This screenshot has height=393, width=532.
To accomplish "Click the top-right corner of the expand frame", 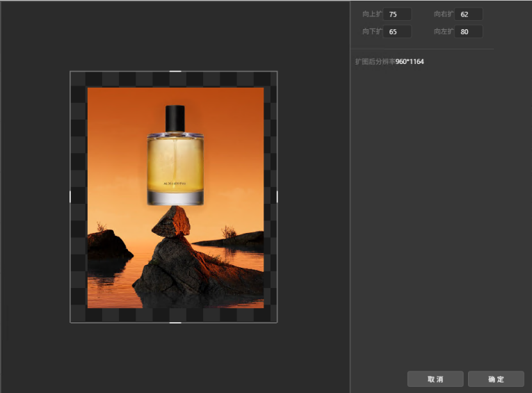I will tap(277, 71).
